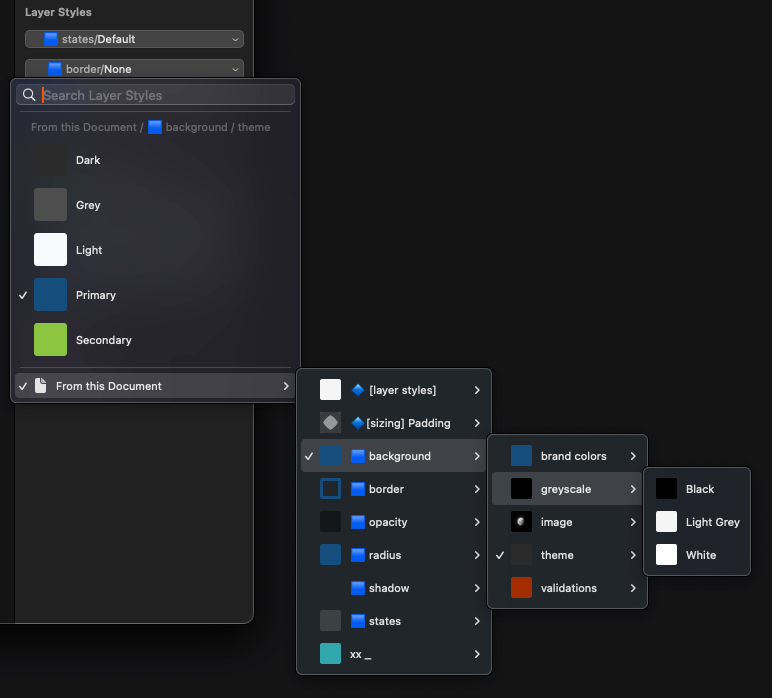Click the document icon beside From this Document
The image size is (772, 698).
[x=41, y=386]
